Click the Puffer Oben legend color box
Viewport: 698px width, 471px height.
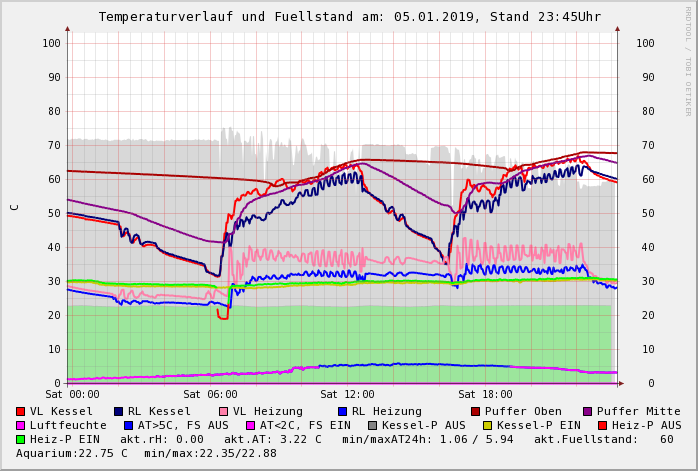pyautogui.click(x=476, y=411)
